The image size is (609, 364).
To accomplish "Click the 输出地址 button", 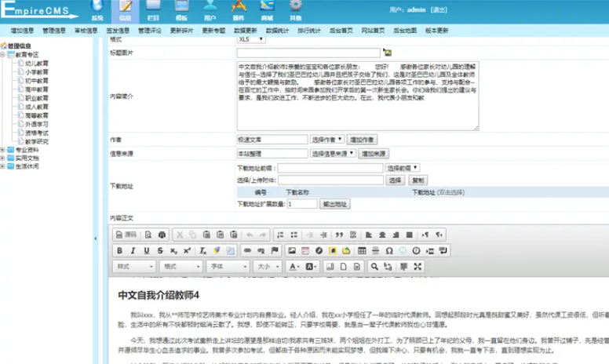I will 334,204.
